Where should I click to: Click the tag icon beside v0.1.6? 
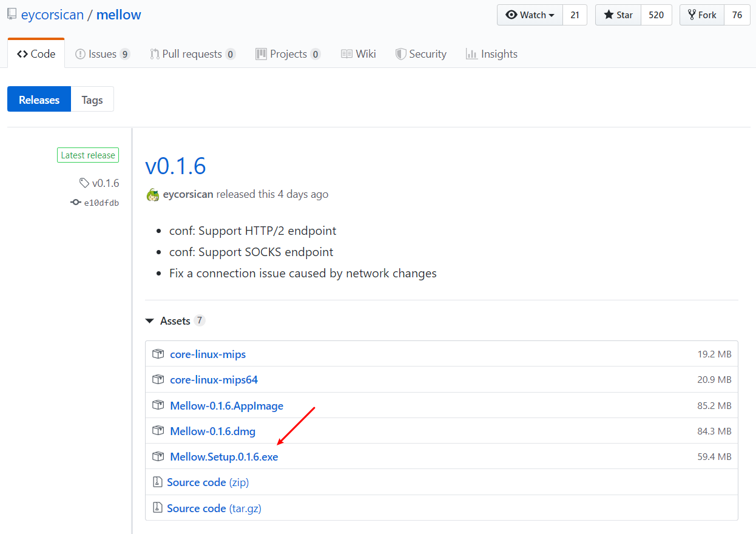tap(84, 183)
